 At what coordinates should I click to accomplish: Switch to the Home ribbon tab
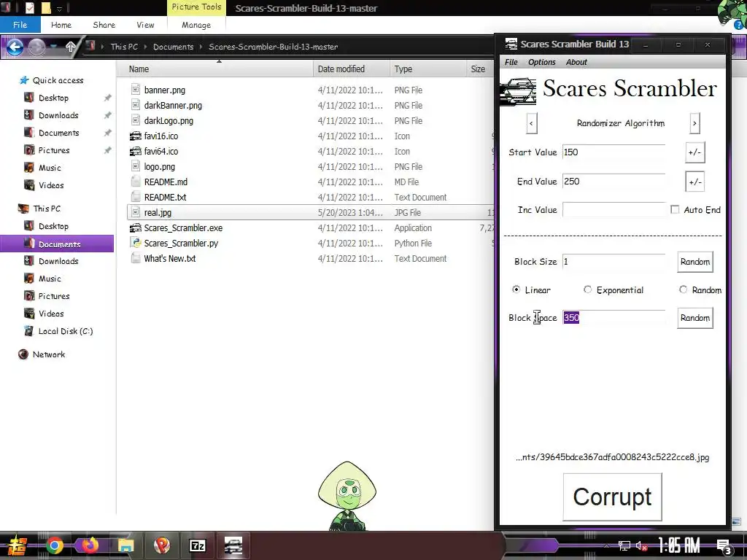coord(61,25)
